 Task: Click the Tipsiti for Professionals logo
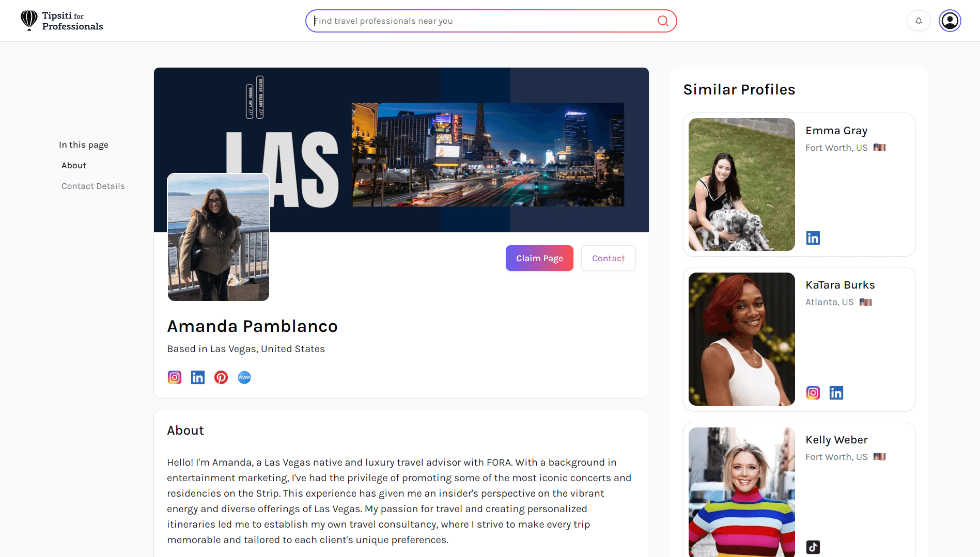point(62,21)
